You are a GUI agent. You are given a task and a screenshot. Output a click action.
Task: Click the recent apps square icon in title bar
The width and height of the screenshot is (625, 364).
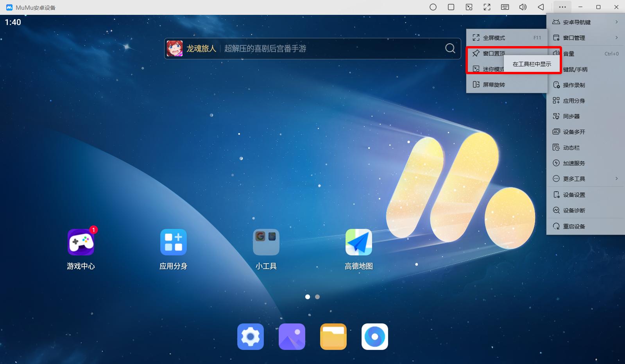pos(451,7)
